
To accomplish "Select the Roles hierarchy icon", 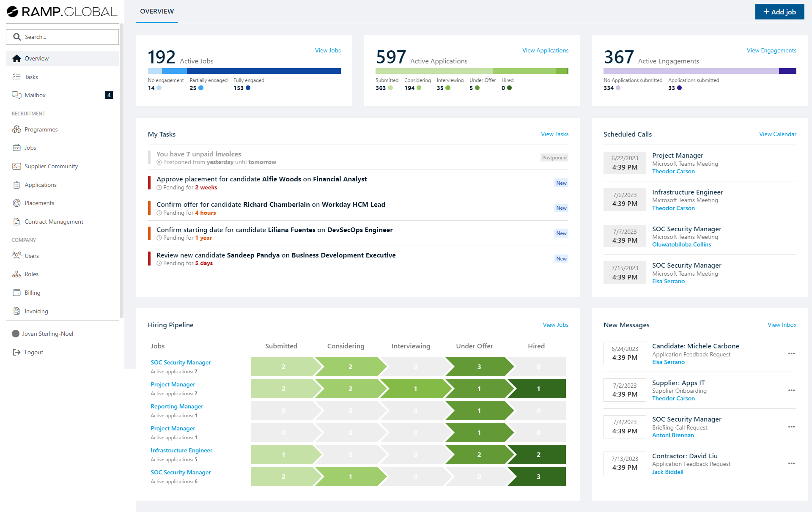I will pyautogui.click(x=16, y=274).
